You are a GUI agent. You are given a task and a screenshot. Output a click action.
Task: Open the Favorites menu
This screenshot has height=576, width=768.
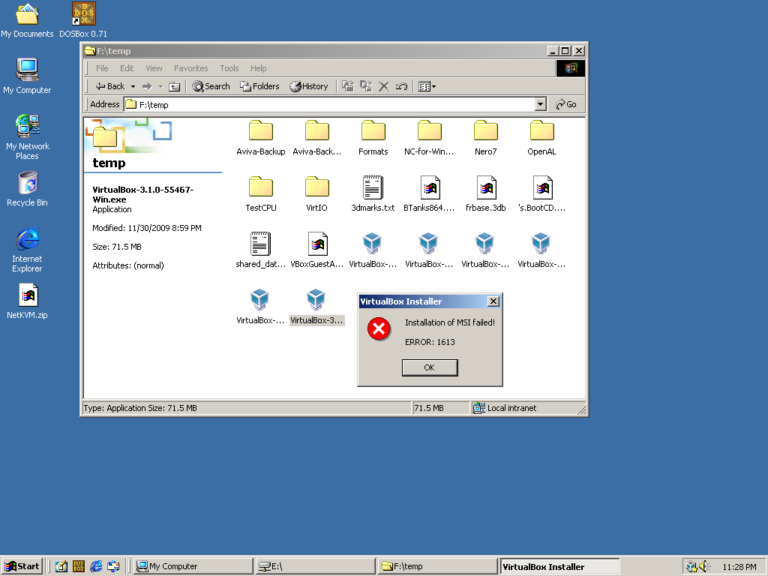pyautogui.click(x=191, y=68)
